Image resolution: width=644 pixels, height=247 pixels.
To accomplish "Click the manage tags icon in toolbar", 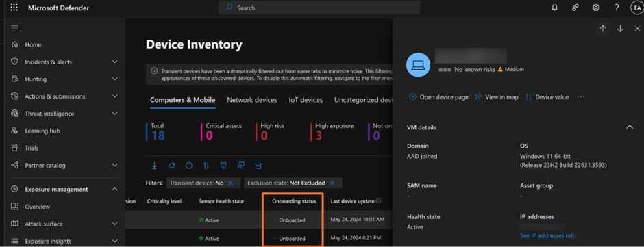I will point(172,166).
